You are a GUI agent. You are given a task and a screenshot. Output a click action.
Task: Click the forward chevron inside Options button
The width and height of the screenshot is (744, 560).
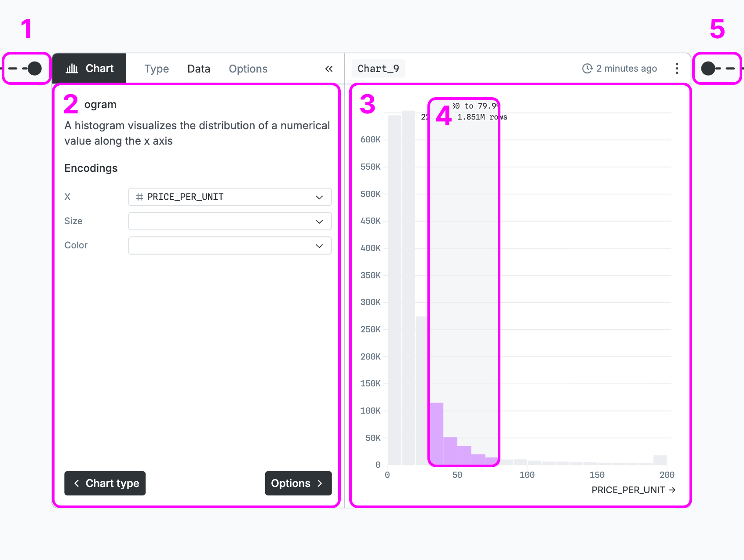click(320, 483)
